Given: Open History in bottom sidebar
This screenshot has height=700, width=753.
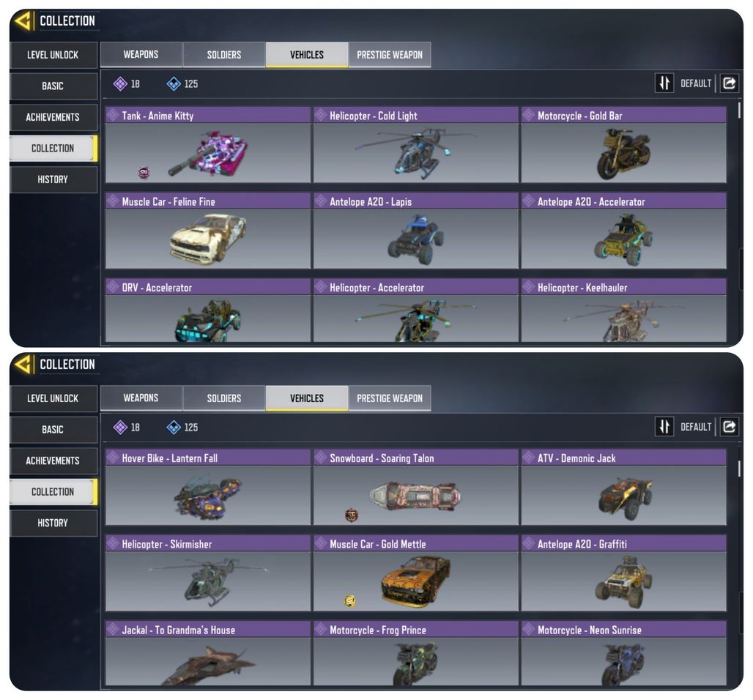Looking at the screenshot, I should click(x=53, y=523).
